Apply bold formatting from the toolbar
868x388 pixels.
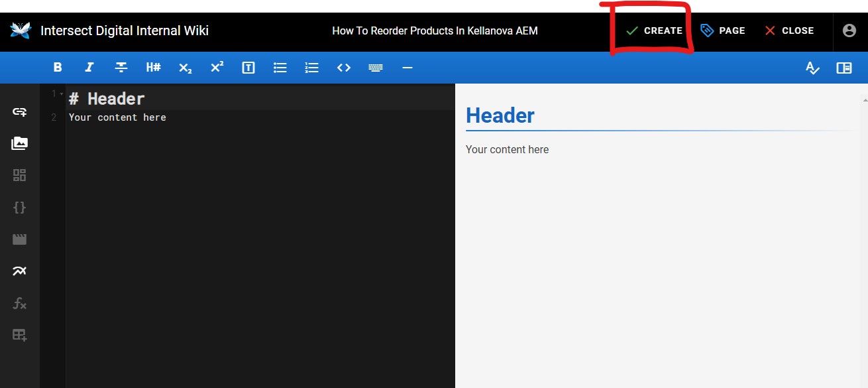click(58, 68)
